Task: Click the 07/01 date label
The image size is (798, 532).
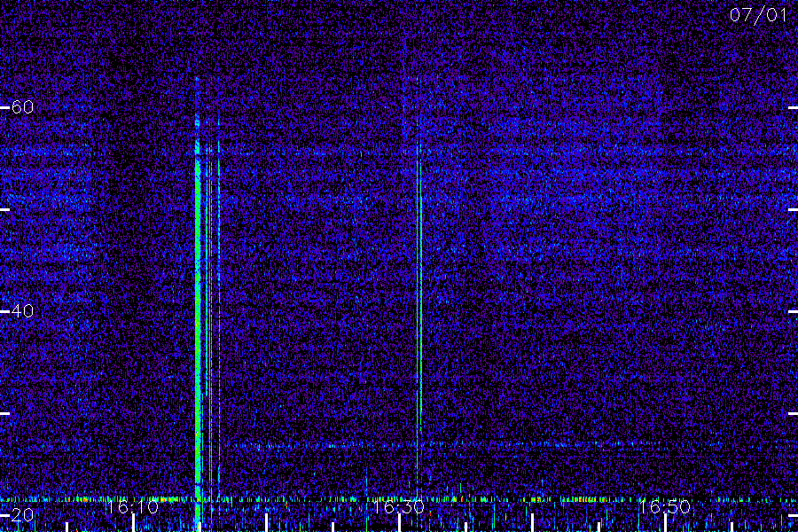Action: pyautogui.click(x=758, y=15)
